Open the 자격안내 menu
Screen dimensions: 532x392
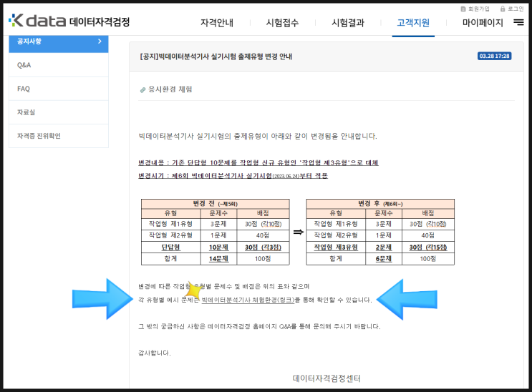pyautogui.click(x=217, y=23)
